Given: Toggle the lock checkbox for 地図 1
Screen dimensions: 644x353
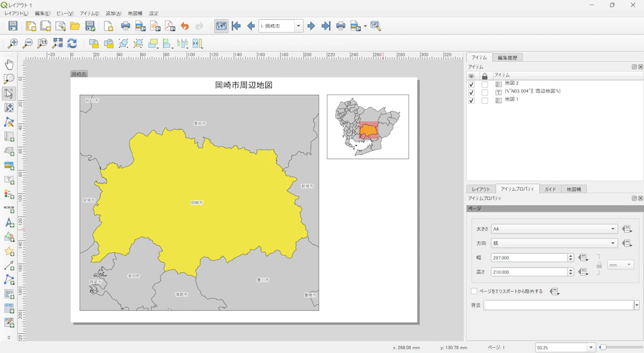Looking at the screenshot, I should click(x=485, y=100).
